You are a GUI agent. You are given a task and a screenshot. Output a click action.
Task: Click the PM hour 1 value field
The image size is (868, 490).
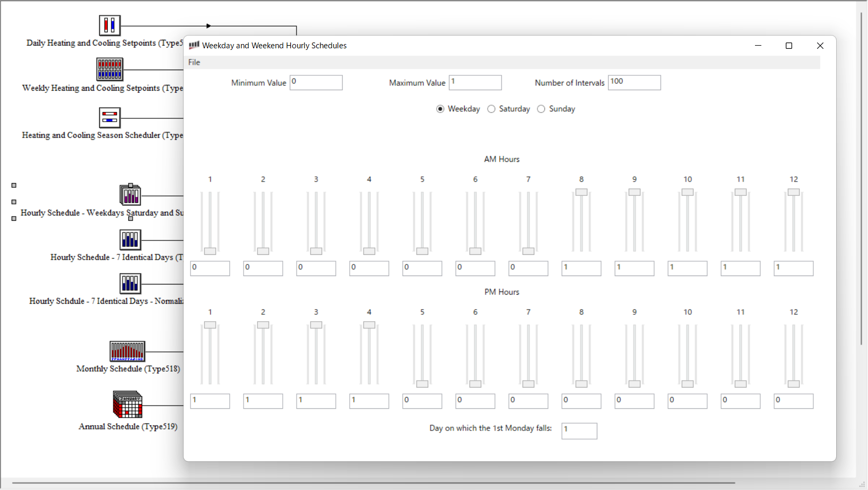pos(210,401)
